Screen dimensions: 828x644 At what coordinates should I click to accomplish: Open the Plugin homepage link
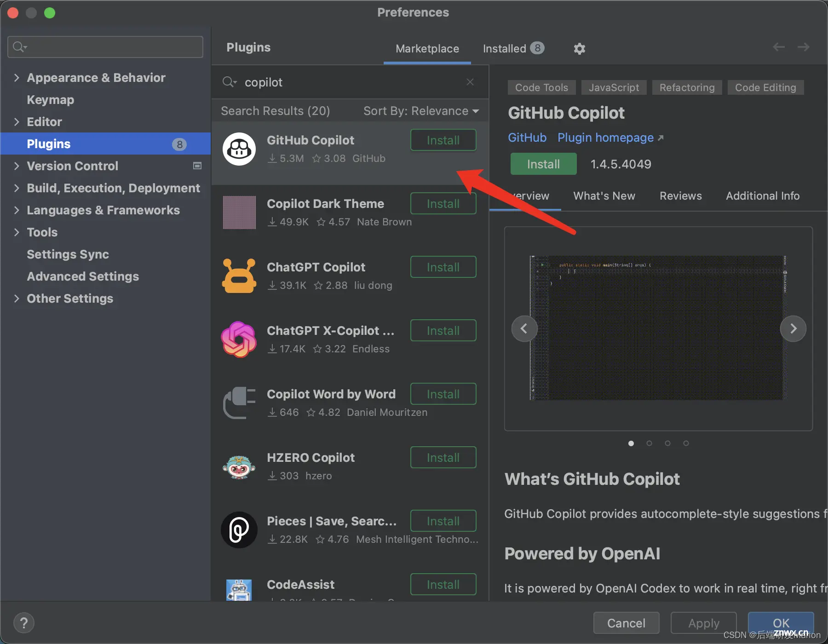click(610, 138)
